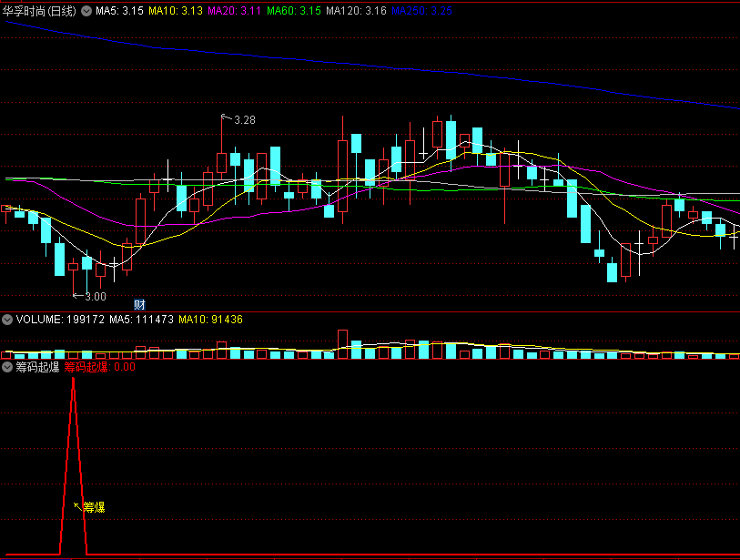This screenshot has height=560, width=740.
Task: Click the 3.28 high price annotation
Action: pos(245,120)
